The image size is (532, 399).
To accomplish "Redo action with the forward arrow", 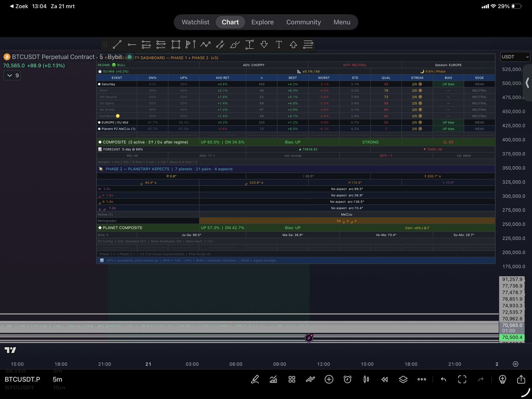I will tap(481, 379).
